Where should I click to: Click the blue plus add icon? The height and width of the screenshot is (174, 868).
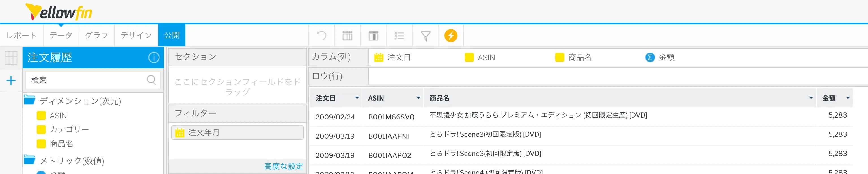coord(11,81)
